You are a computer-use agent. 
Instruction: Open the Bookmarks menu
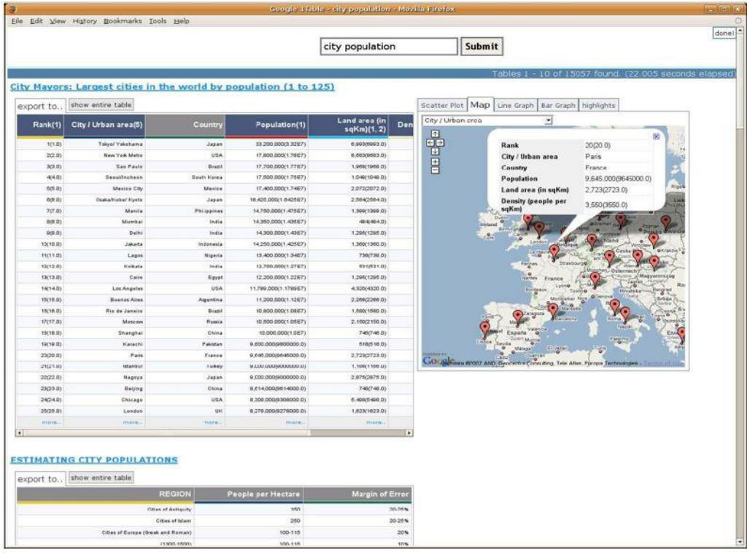[x=123, y=21]
